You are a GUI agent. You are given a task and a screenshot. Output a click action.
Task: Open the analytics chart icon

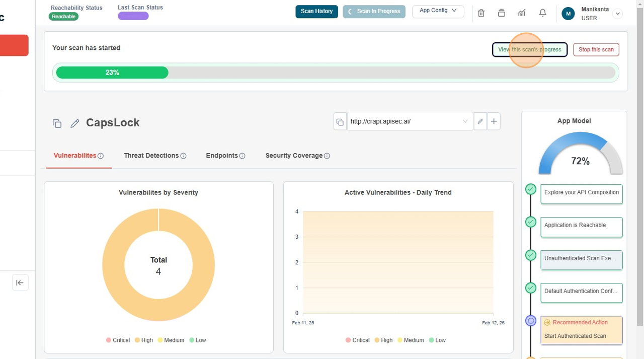522,13
